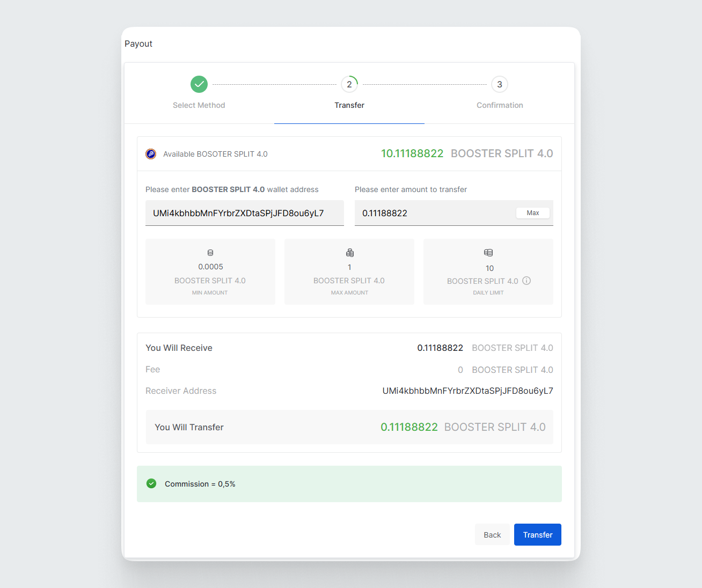Click the step 2 Transfer circle
702x588 pixels.
coord(349,84)
